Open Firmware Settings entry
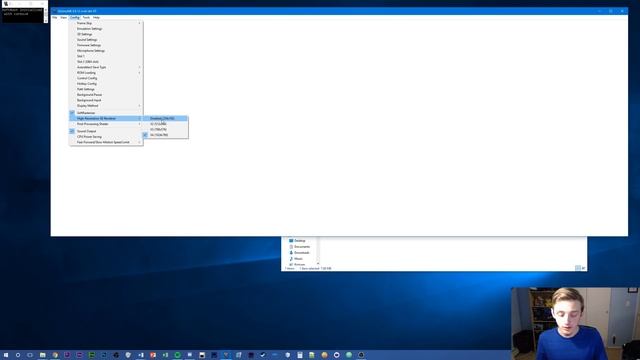Viewport: 640px width, 360px height. click(106, 45)
